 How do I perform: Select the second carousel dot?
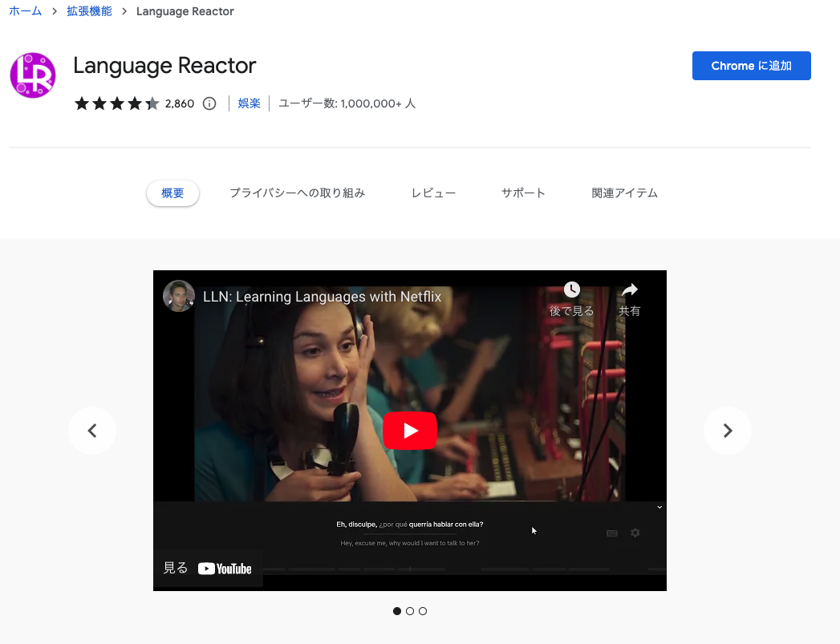point(410,611)
